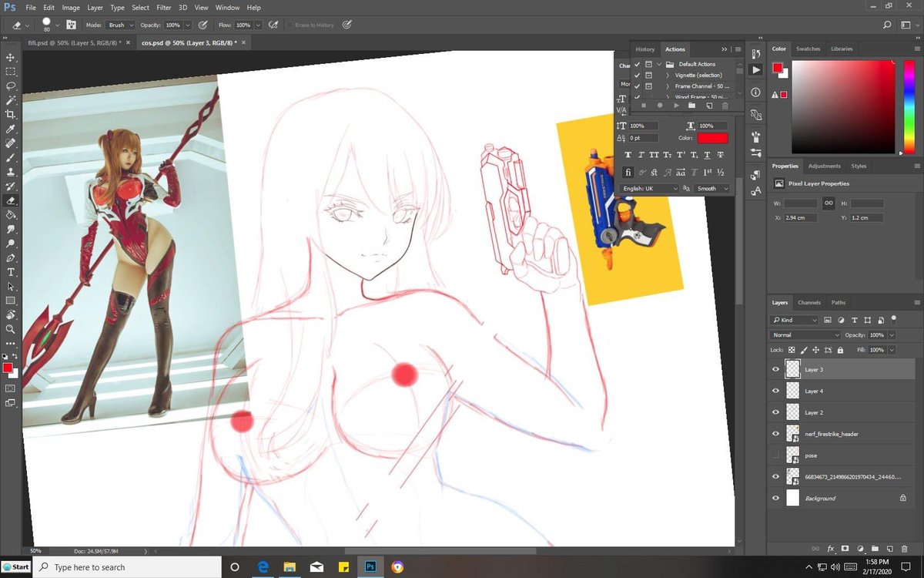924x578 pixels.
Task: Select the Eyedropper tool
Action: (x=11, y=129)
